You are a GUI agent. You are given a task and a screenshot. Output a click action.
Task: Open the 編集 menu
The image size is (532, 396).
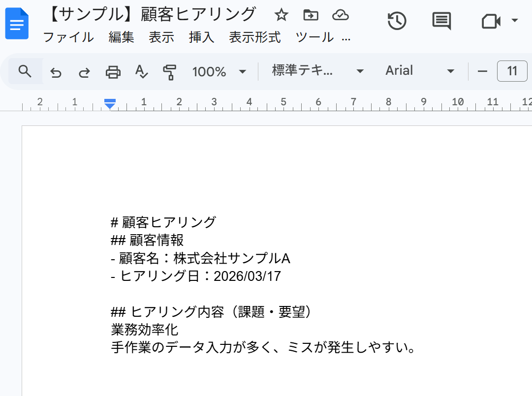click(122, 37)
